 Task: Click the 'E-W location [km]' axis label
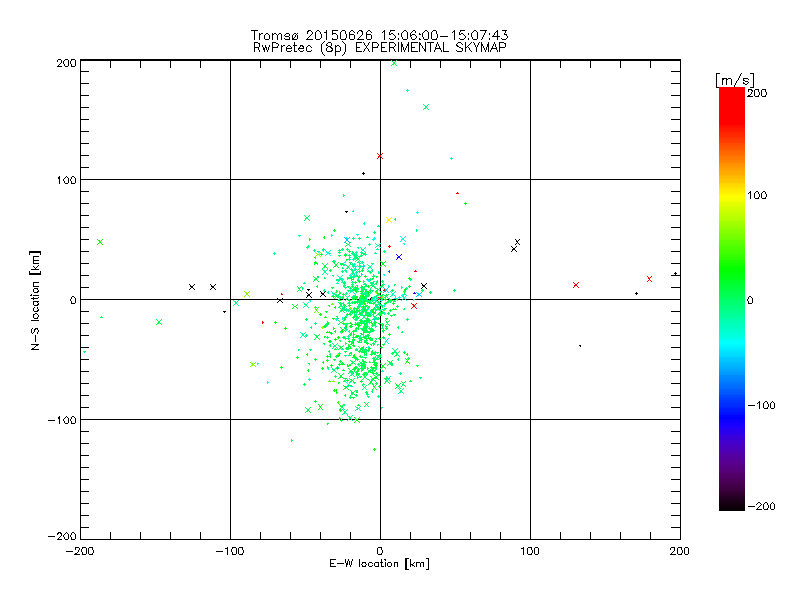coord(380,563)
